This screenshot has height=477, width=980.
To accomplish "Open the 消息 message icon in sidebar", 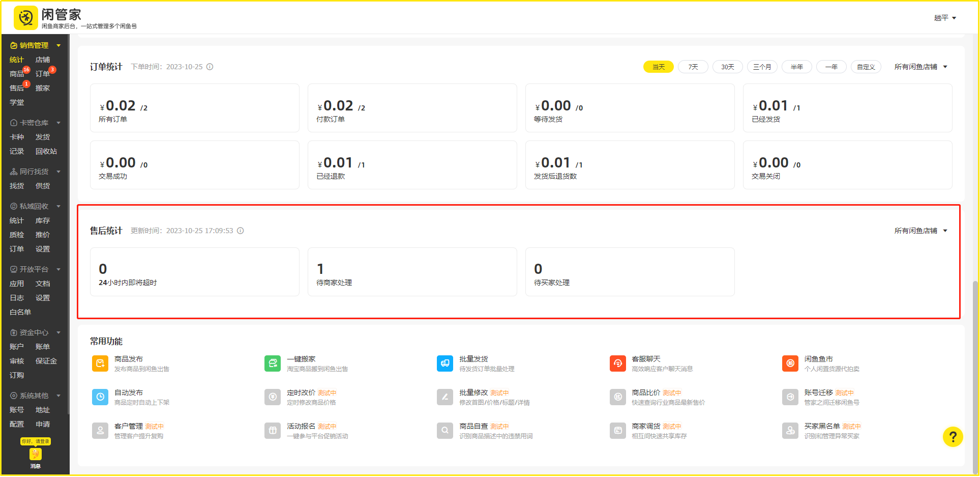I will pyautogui.click(x=35, y=455).
